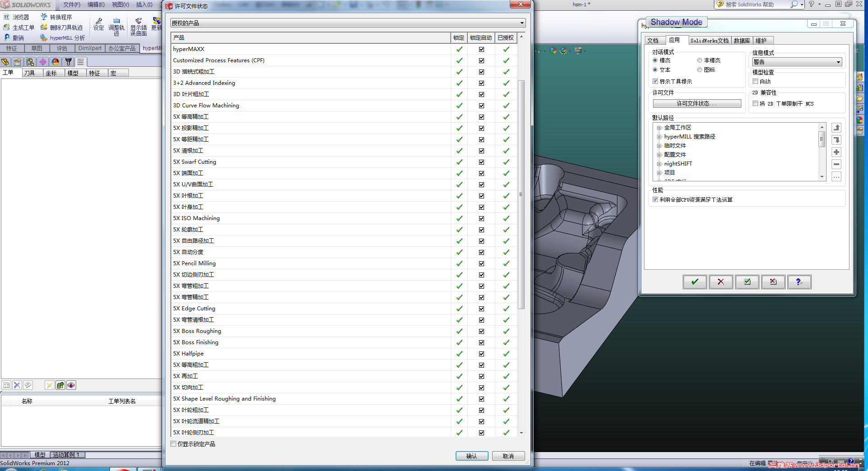Select the 图标 radio button
Viewport: 868px width, 471px height.
click(699, 69)
